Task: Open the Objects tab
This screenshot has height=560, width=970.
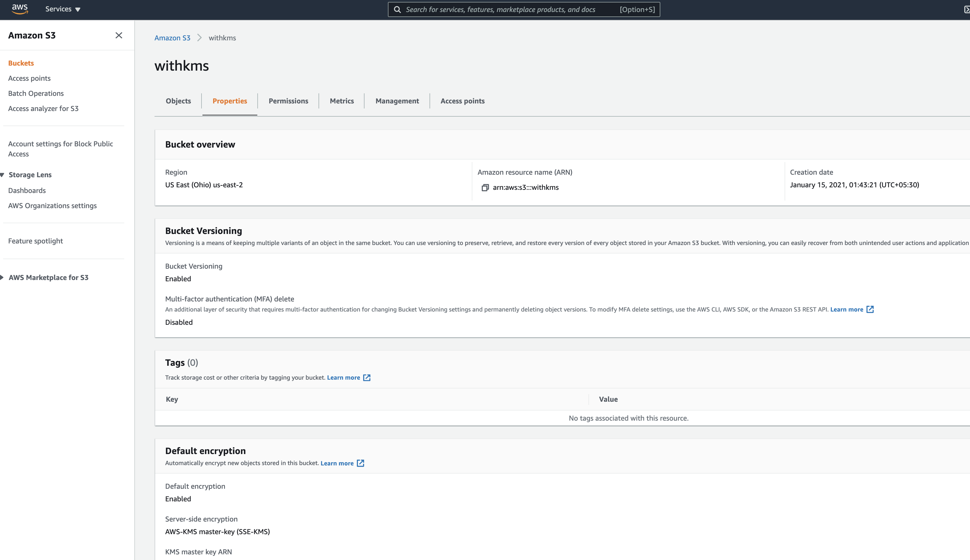Action: tap(178, 101)
